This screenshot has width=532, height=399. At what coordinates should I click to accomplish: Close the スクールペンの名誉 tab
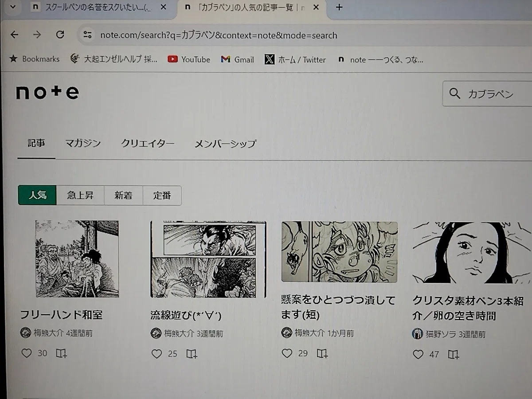(164, 7)
